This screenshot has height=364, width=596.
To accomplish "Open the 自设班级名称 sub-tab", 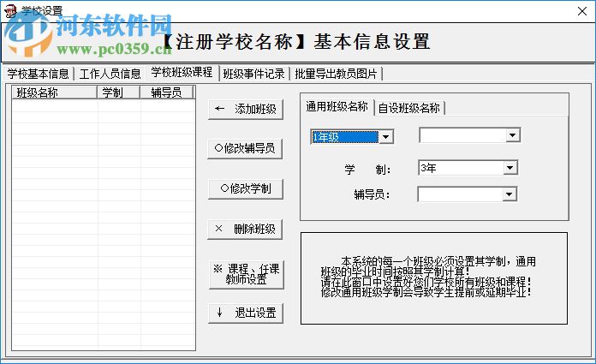I will coord(409,108).
